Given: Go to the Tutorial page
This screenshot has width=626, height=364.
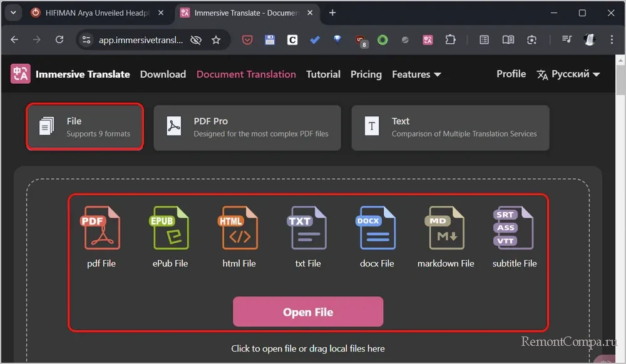Looking at the screenshot, I should (323, 74).
